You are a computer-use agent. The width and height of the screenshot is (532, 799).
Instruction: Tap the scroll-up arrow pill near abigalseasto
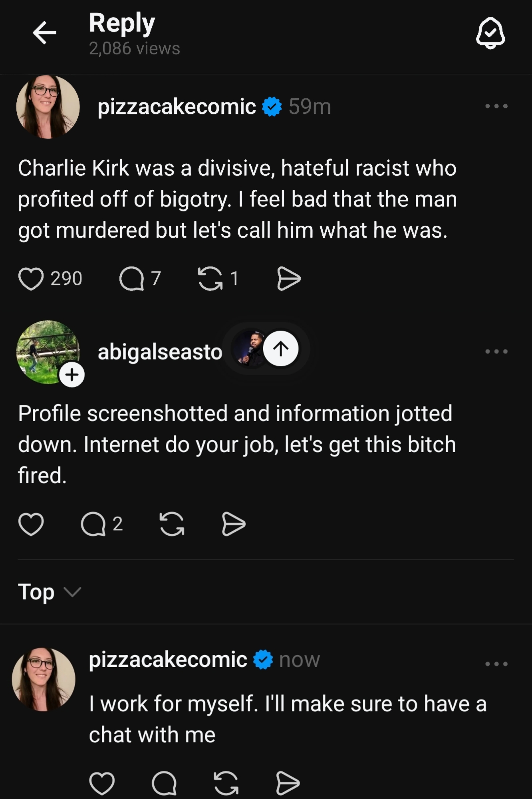(281, 349)
